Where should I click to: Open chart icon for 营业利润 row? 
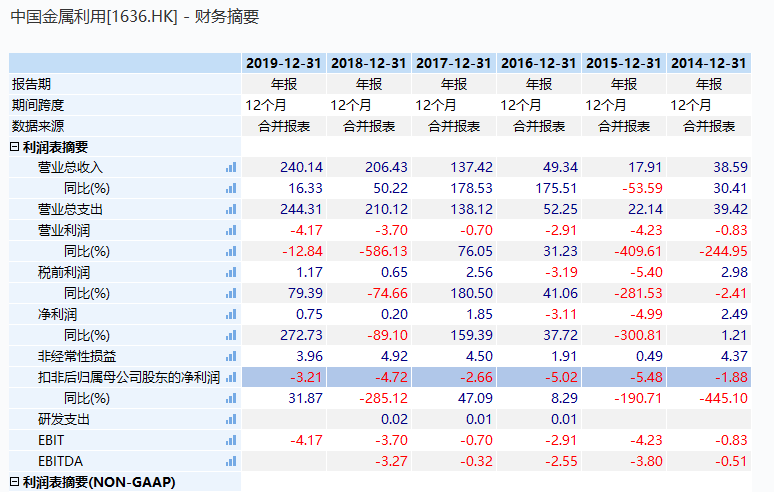click(x=231, y=230)
